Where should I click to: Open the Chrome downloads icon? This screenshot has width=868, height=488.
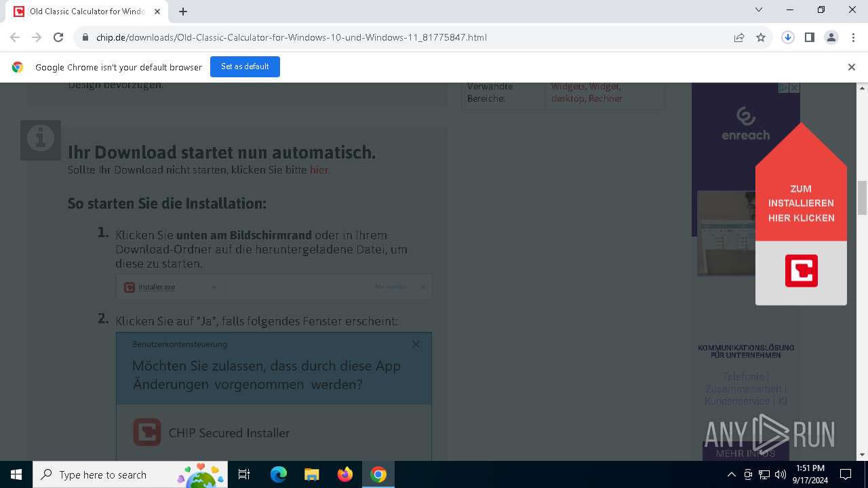[x=788, y=37]
